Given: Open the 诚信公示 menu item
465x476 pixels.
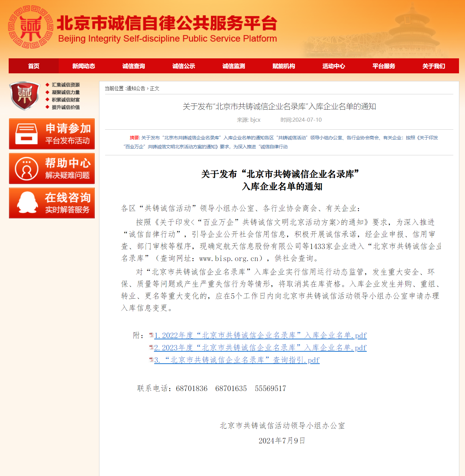Looking at the screenshot, I should pos(184,66).
